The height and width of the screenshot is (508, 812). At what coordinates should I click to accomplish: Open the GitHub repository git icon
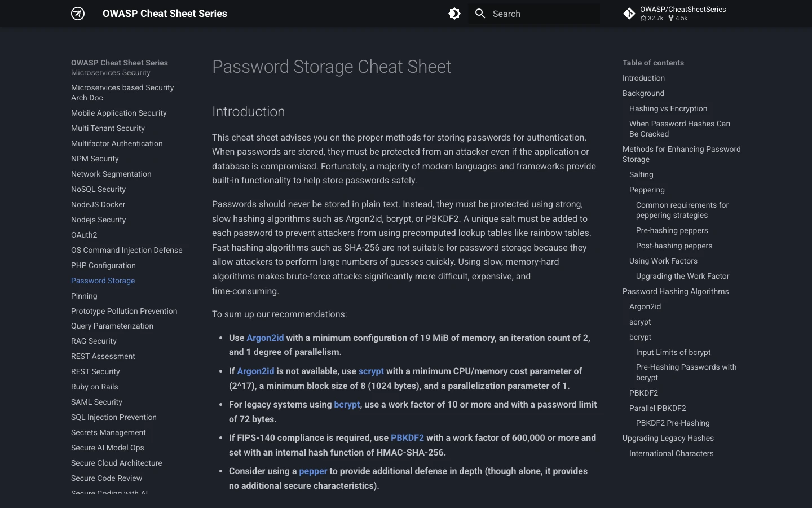[x=629, y=14]
